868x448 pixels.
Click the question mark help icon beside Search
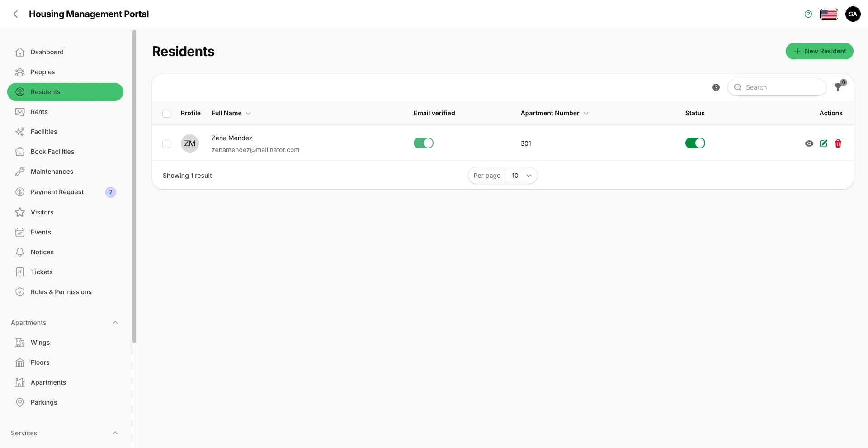[x=716, y=87]
